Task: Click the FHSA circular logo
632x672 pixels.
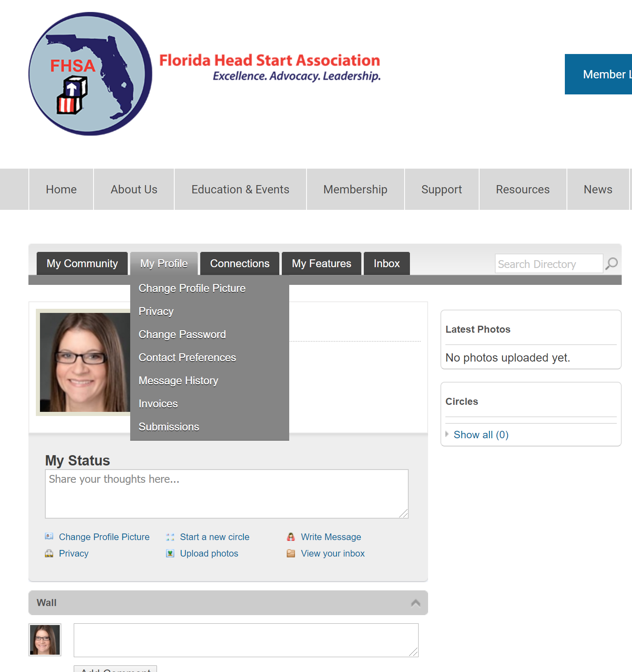Action: [90, 74]
